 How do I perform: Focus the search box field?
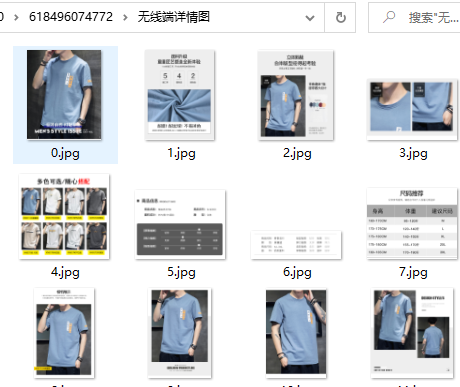coord(414,18)
